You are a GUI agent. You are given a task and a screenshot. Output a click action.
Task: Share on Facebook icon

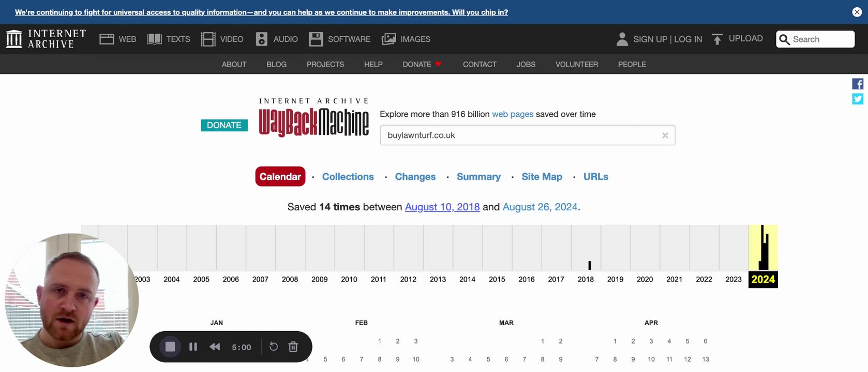(x=858, y=84)
